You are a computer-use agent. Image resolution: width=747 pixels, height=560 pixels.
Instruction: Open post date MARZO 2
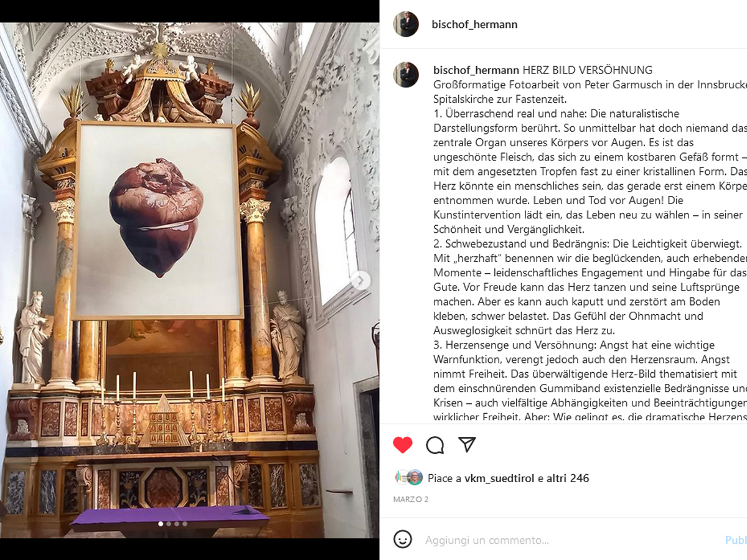coord(411,499)
